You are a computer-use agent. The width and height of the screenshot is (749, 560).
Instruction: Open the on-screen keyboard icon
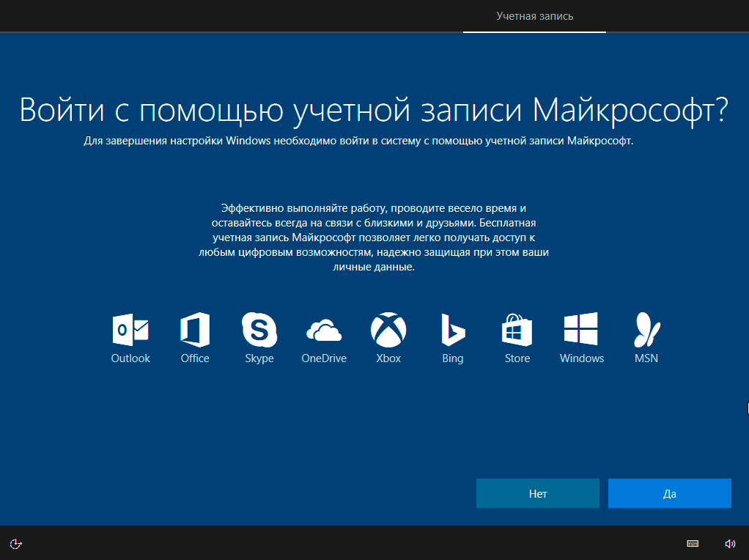(x=693, y=543)
